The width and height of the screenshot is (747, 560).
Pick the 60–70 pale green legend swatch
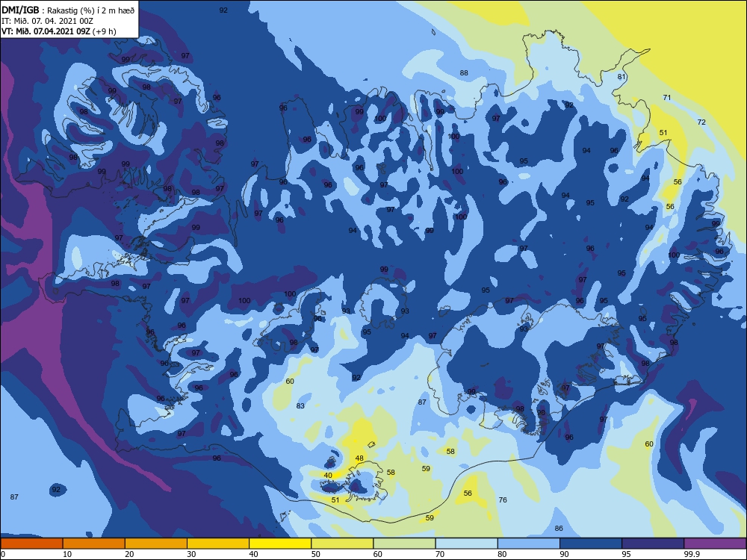point(404,544)
